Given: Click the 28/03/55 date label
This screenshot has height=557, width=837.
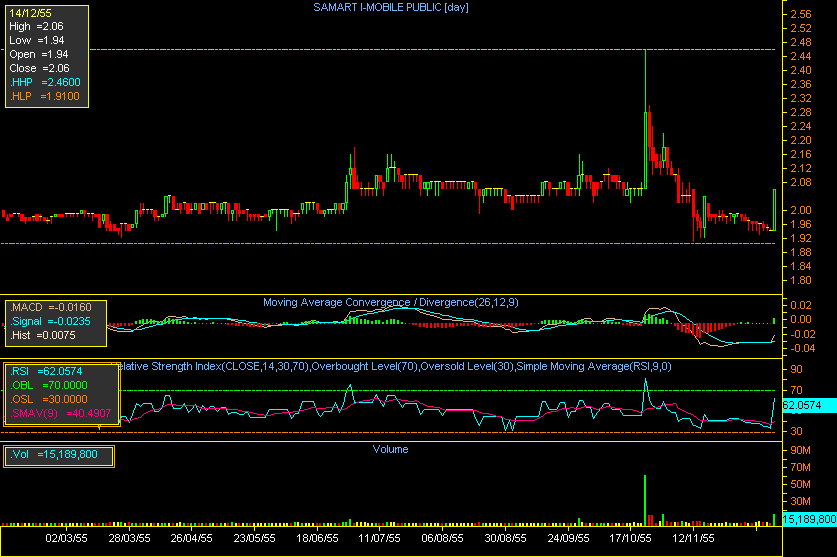Looking at the screenshot, I should click(x=129, y=538).
